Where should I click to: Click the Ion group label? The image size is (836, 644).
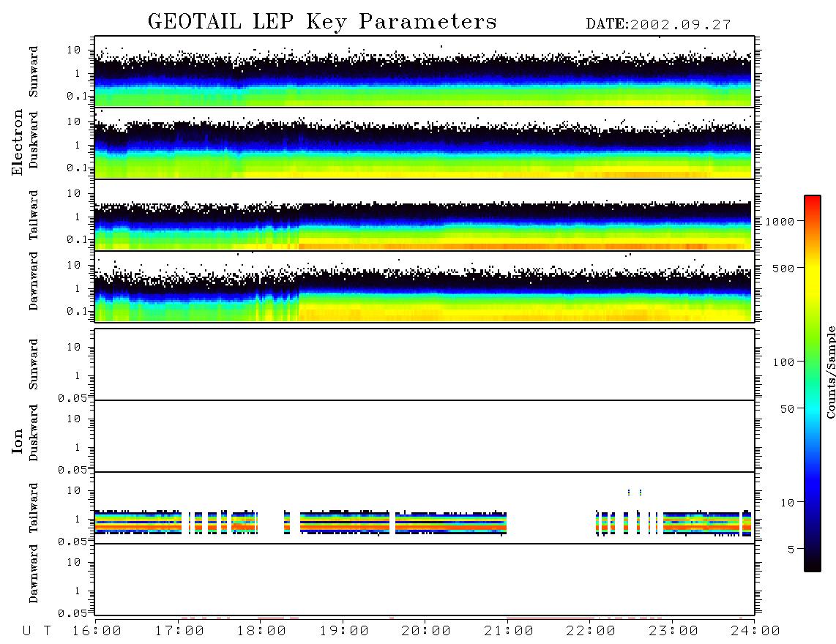coord(17,441)
